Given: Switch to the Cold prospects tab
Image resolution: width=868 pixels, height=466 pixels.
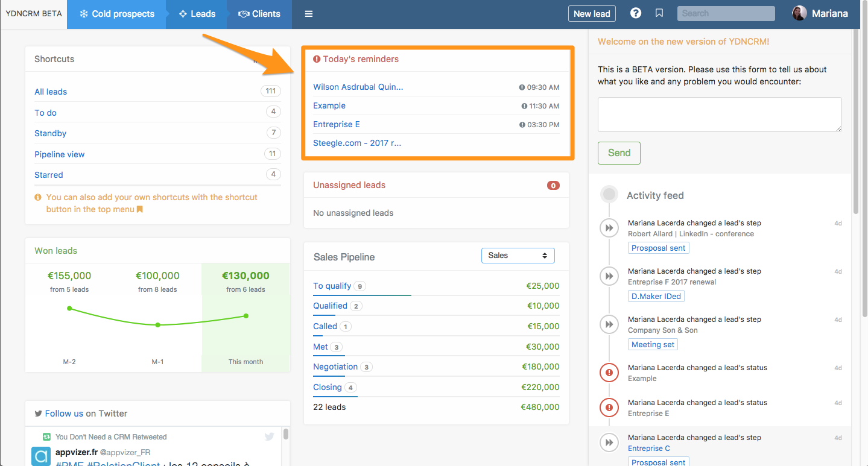Looking at the screenshot, I should (116, 14).
